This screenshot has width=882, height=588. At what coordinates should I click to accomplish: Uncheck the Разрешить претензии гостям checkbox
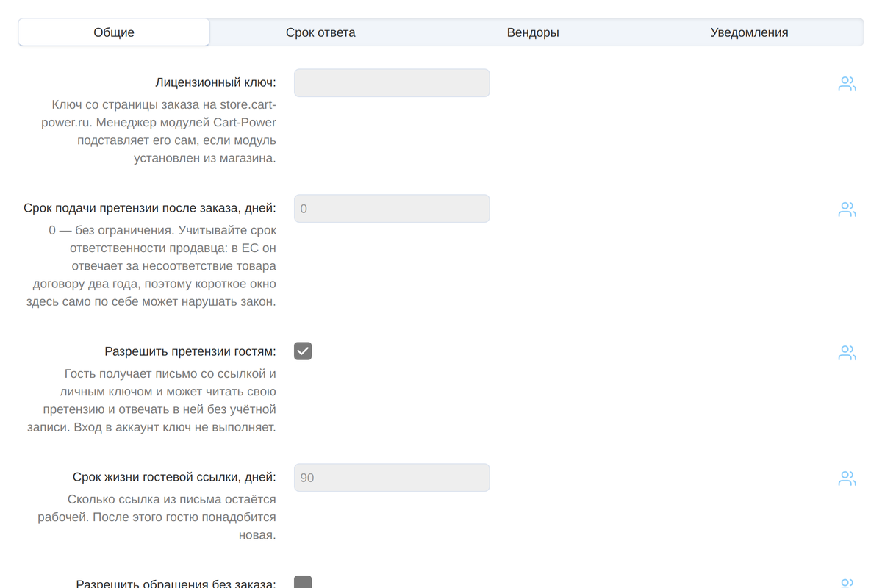303,351
